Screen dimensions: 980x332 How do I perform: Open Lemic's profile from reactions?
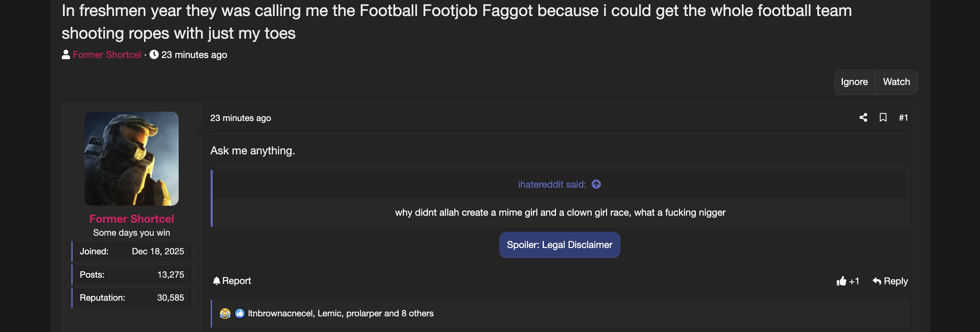pyautogui.click(x=329, y=313)
